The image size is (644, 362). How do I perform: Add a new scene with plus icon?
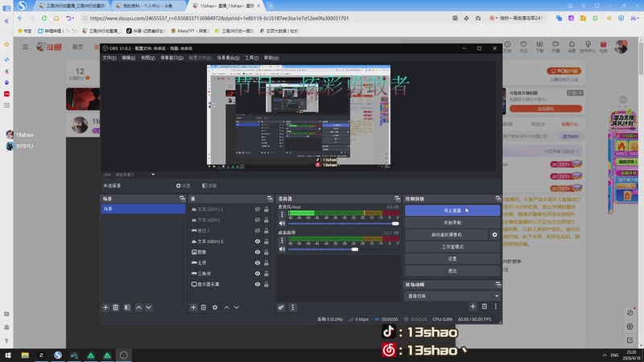(x=105, y=307)
